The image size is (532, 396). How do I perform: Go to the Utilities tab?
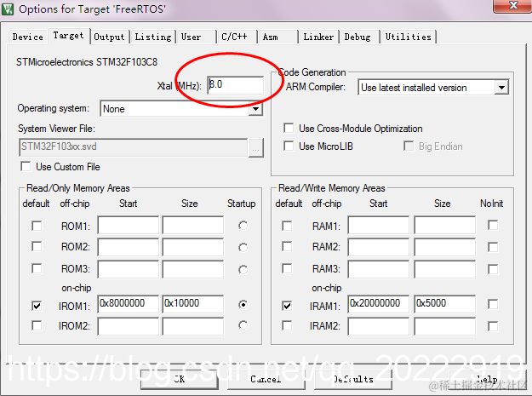(409, 37)
